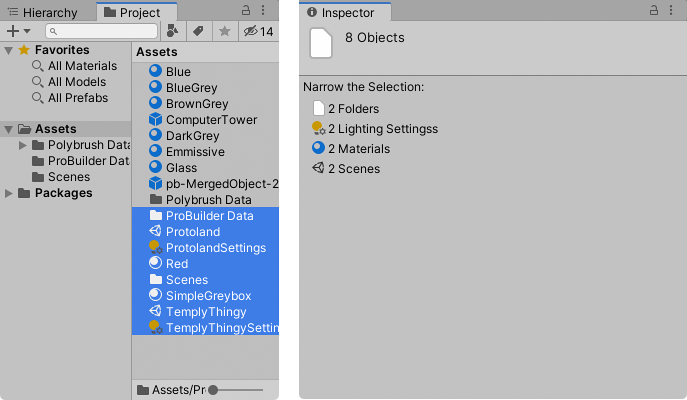This screenshot has width=687, height=400.
Task: Narrow selection to 2 Materials
Action: coord(358,149)
